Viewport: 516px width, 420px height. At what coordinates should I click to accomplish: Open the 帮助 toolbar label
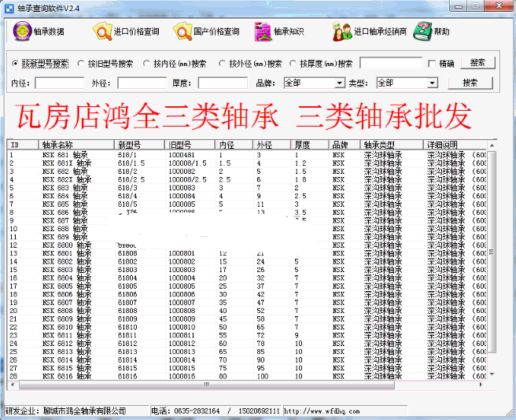[x=441, y=31]
